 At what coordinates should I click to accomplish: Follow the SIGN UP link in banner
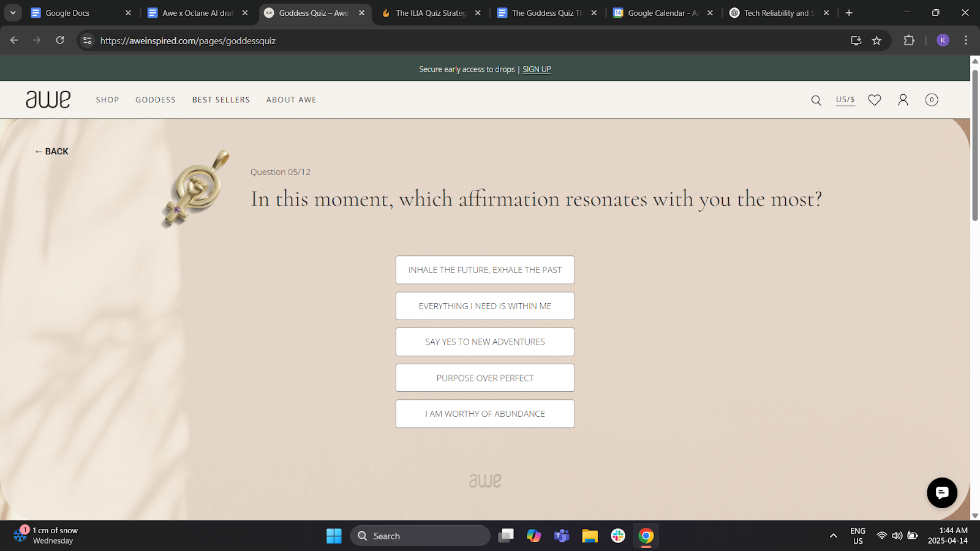point(537,69)
